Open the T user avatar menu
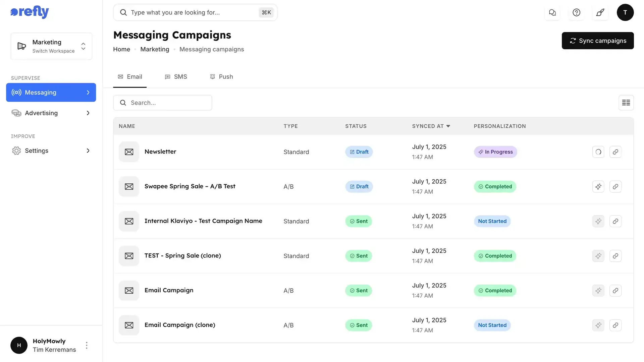 (x=625, y=12)
